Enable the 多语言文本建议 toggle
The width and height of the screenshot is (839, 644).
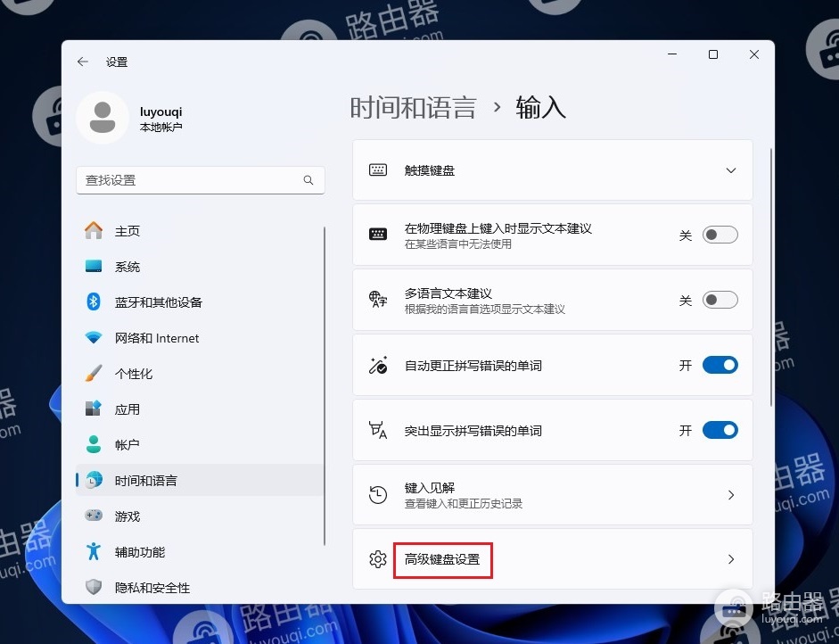[x=720, y=300]
